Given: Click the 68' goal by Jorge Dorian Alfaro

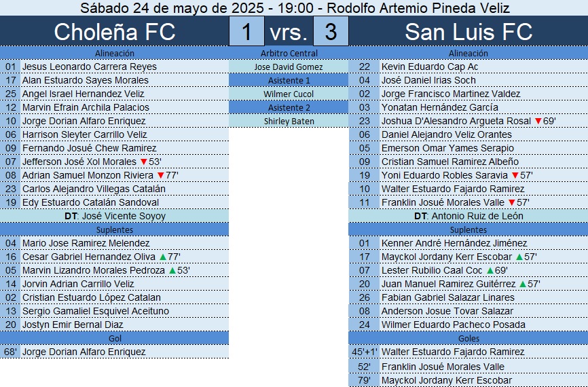Looking at the screenshot, I should [84, 352].
